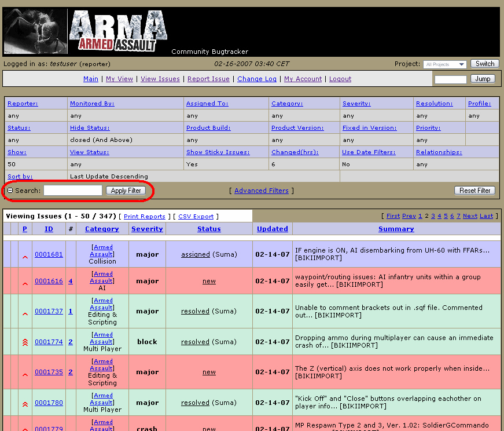Image resolution: width=504 pixels, height=431 pixels.
Task: Click priority arrow icon for issue 0001737
Action: [x=25, y=313]
